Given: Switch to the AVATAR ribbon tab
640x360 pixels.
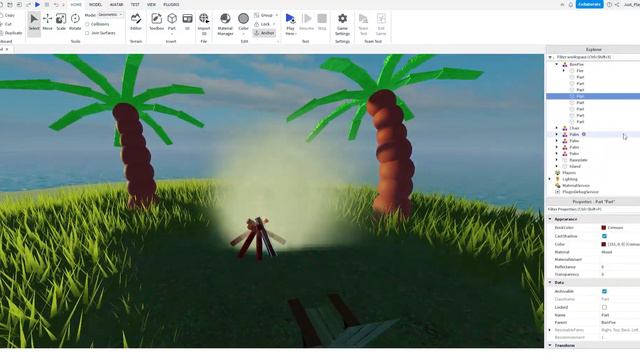Looking at the screenshot, I should pyautogui.click(x=116, y=4).
